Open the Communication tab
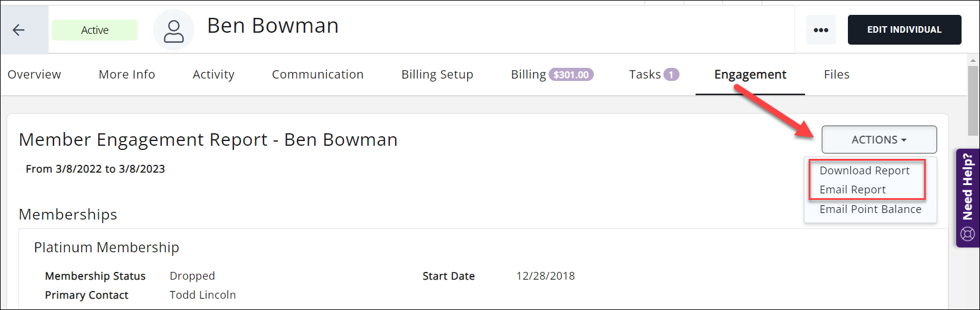980x310 pixels. point(318,75)
